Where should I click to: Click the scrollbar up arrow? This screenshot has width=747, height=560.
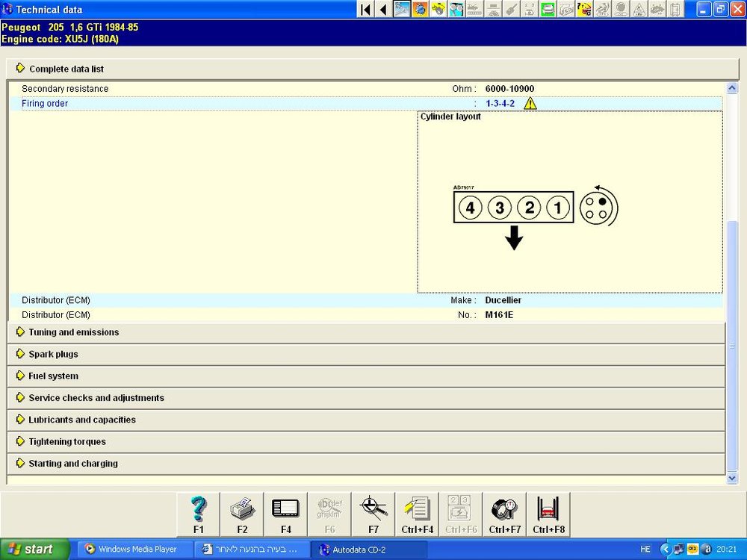tap(732, 87)
